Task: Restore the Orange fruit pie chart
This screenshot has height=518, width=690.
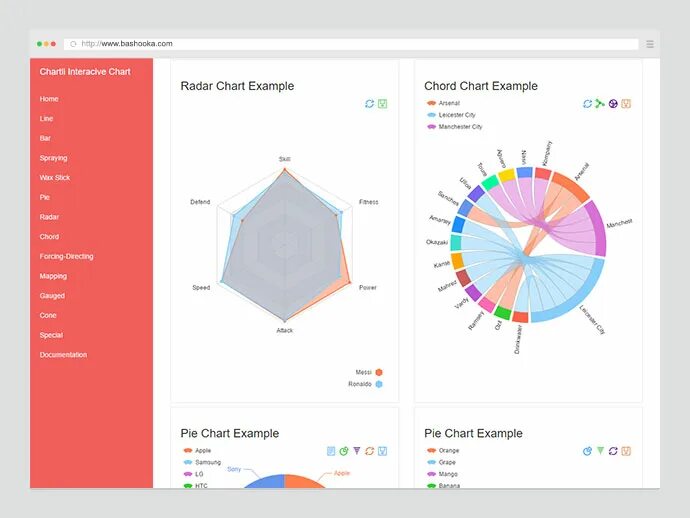Action: pyautogui.click(x=613, y=451)
